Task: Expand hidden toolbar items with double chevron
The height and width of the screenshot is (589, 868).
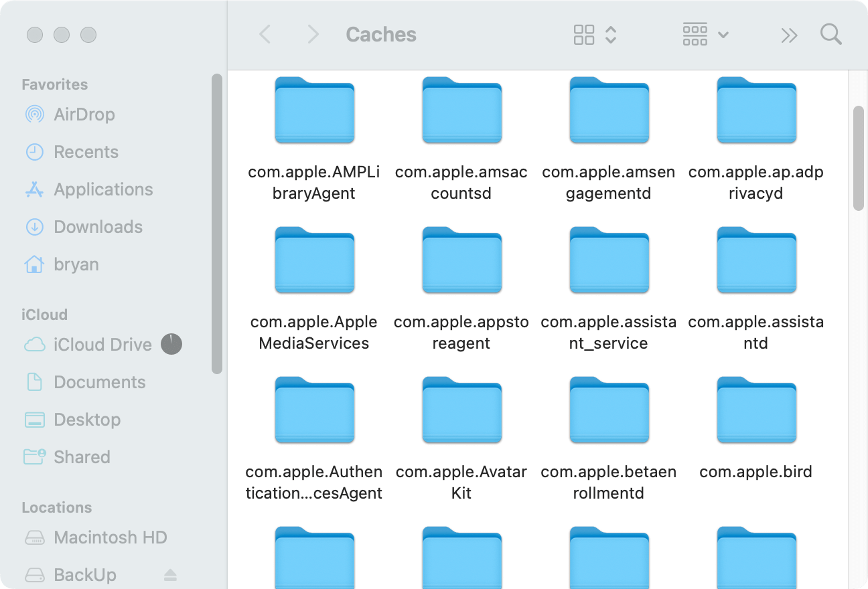Action: click(x=789, y=35)
